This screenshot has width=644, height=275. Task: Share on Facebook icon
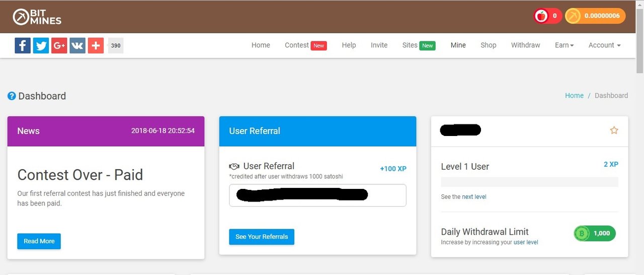pos(23,45)
